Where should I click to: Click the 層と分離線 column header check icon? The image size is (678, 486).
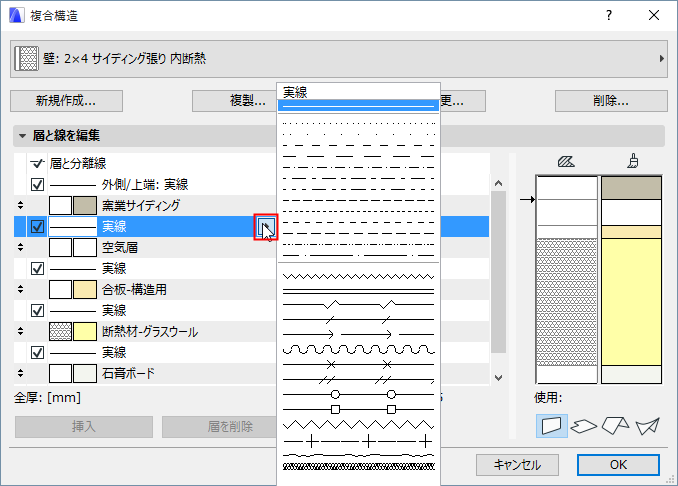pyautogui.click(x=37, y=163)
